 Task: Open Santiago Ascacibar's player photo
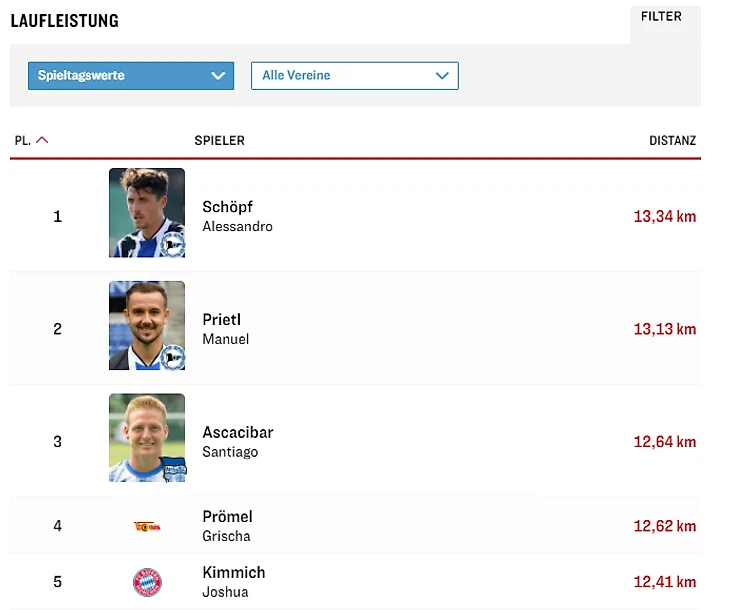[x=146, y=437]
